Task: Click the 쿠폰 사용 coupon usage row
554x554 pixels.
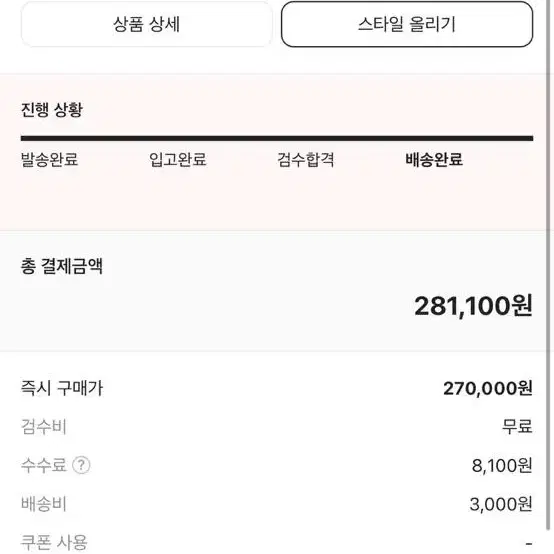Action: (x=277, y=542)
